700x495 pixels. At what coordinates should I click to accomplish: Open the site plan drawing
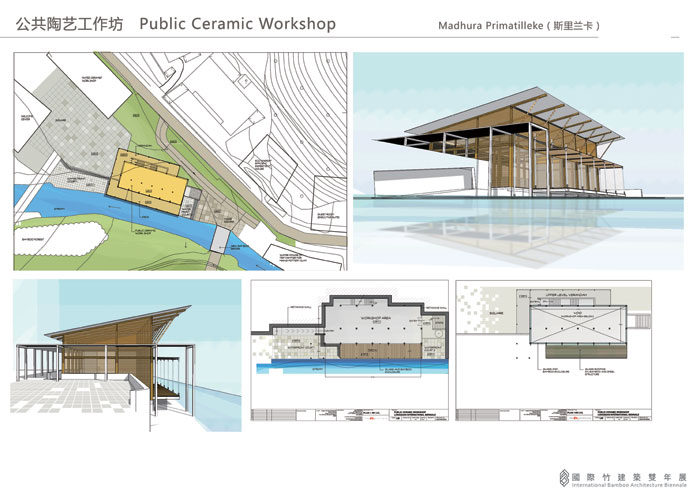[x=180, y=160]
